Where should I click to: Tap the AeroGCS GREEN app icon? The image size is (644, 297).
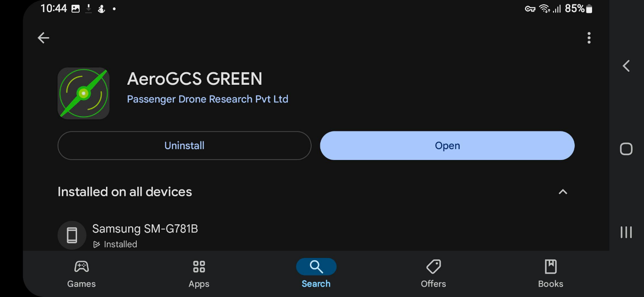click(x=84, y=93)
